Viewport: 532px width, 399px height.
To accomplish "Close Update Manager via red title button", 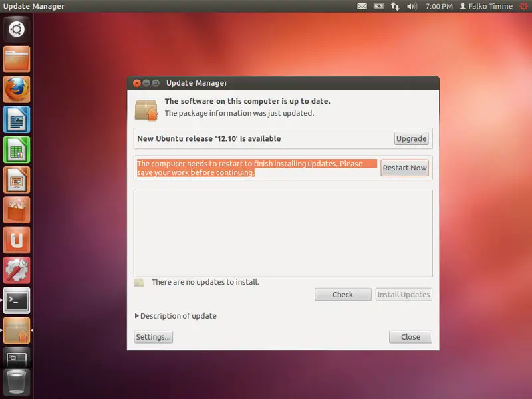I will (137, 83).
